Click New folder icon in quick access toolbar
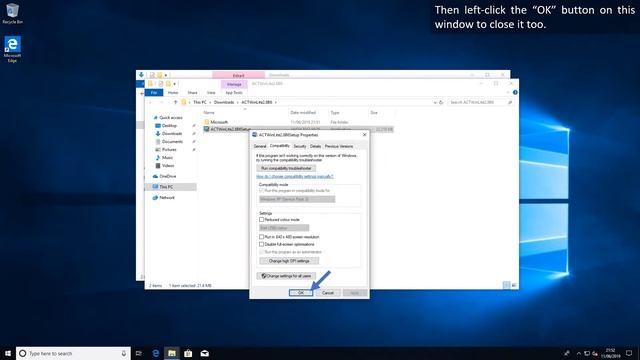Image resolution: width=640 pixels, height=360 pixels. 168,84
